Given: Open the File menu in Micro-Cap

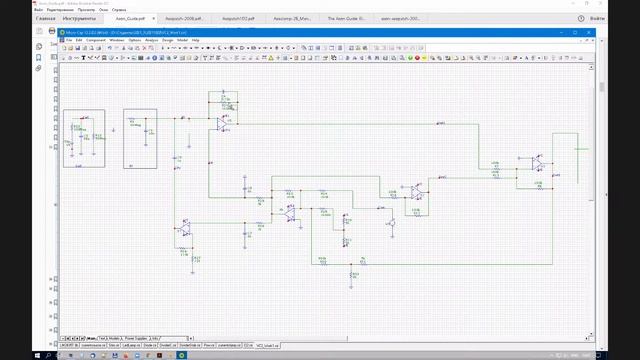Looking at the screenshot, I should click(69, 40).
